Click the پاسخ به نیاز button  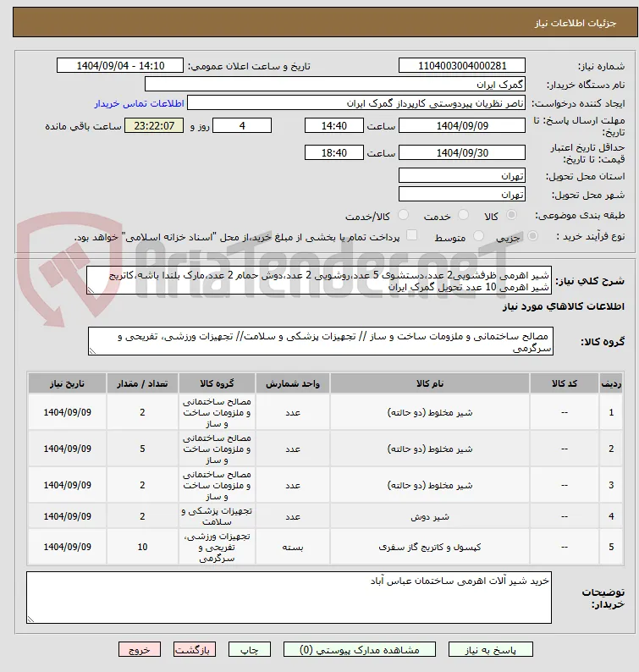pos(491,649)
